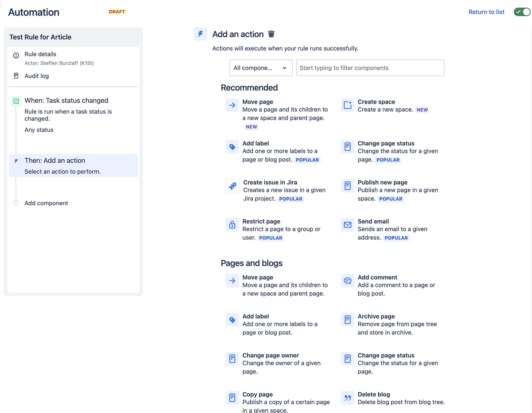The height and width of the screenshot is (413, 532).
Task: Click the Add comment speech bubble icon
Action: (347, 281)
